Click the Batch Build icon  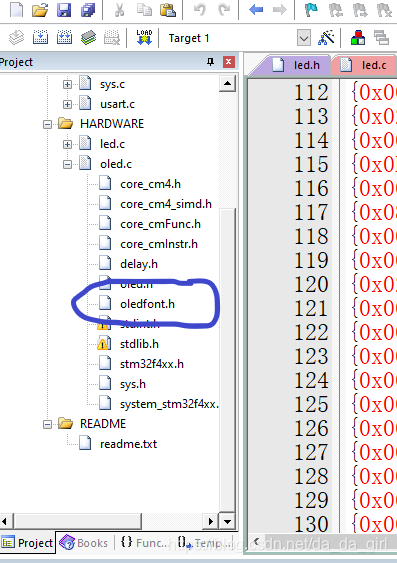pos(88,37)
